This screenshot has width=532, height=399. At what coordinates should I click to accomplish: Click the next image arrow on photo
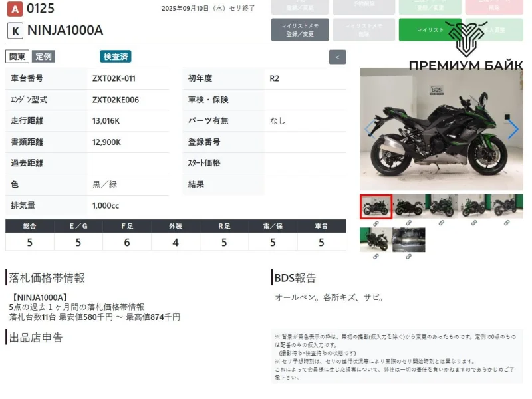coord(513,129)
